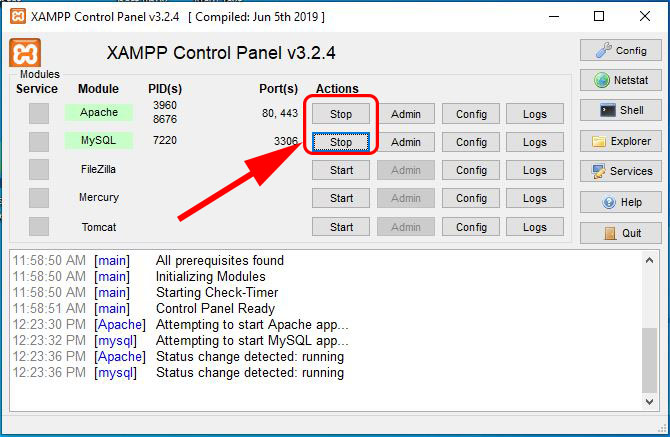The width and height of the screenshot is (670, 437).
Task: Click log line 'Initializing Modules'
Action: 211,276
